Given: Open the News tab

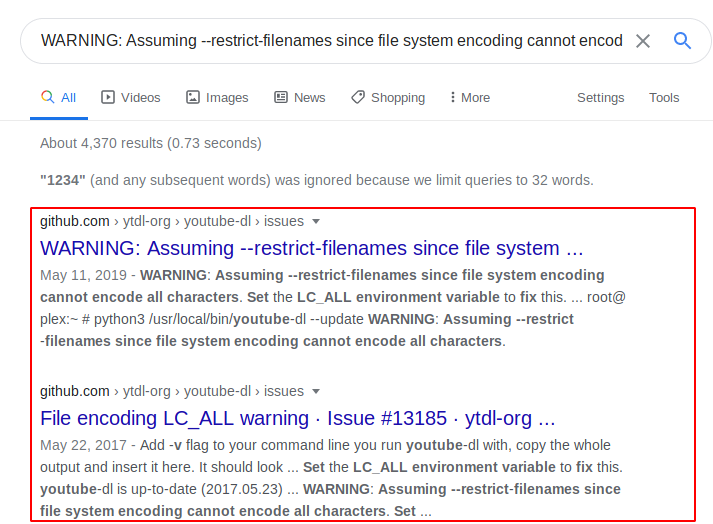Looking at the screenshot, I should pyautogui.click(x=300, y=97).
